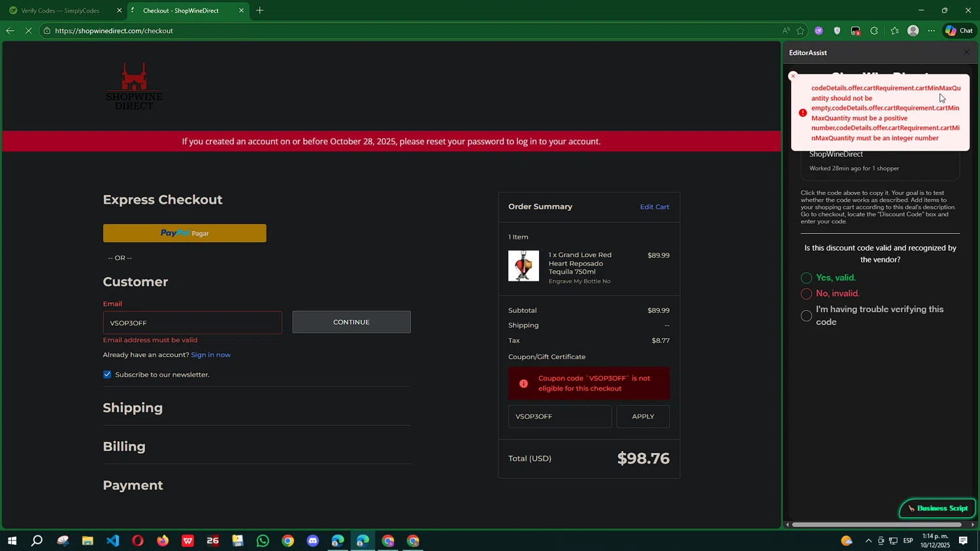
Task: Select the Checkout - ShopWineDirect tab
Action: [181, 10]
